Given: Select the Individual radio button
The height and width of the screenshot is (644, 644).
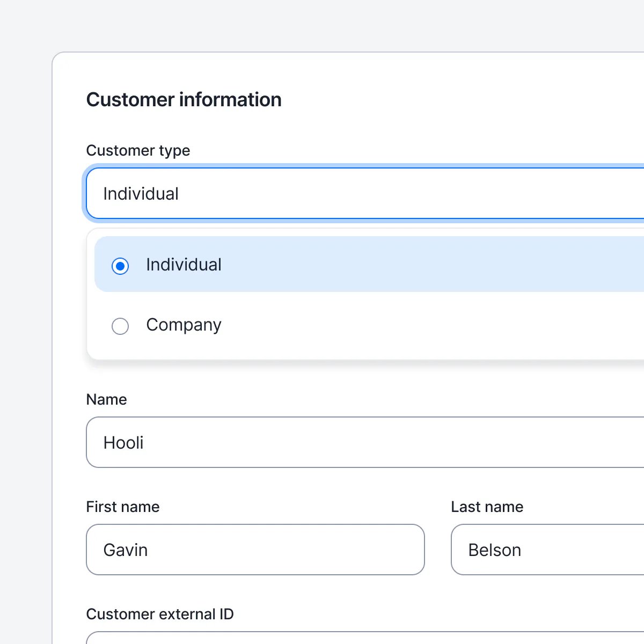Looking at the screenshot, I should tap(120, 266).
